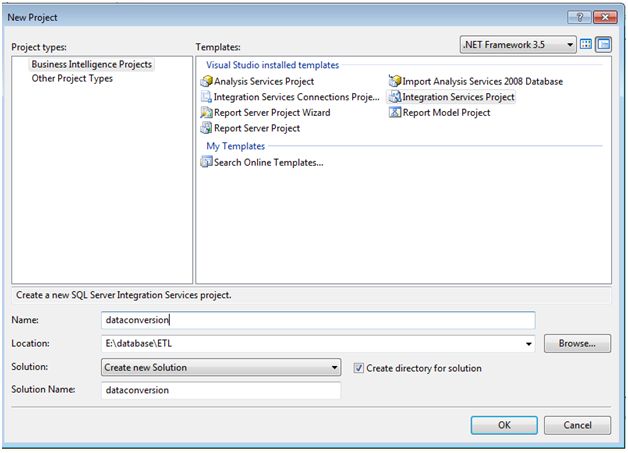The height and width of the screenshot is (453, 628).
Task: Click the Integration Services Project icon
Action: pos(395,97)
